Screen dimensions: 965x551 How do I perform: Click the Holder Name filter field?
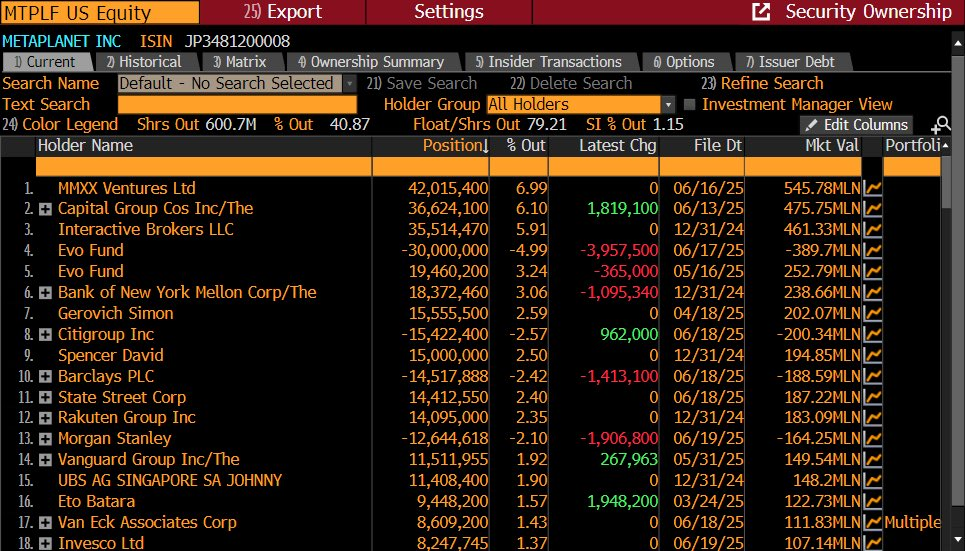[x=203, y=167]
